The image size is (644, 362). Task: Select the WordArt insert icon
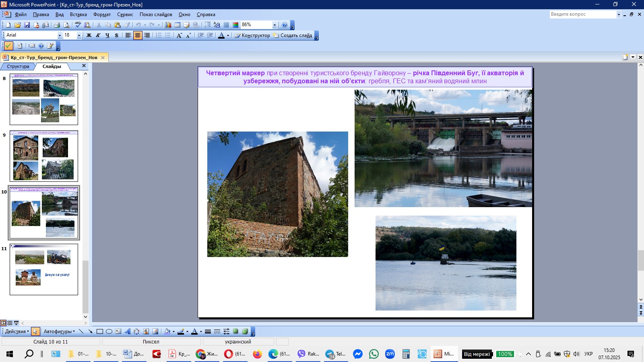pyautogui.click(x=128, y=331)
